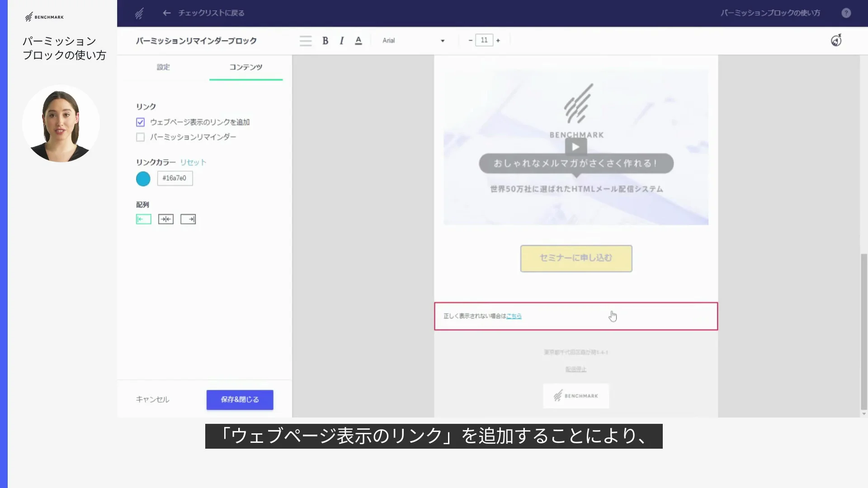
Task: Click the footer address text line
Action: 576,352
